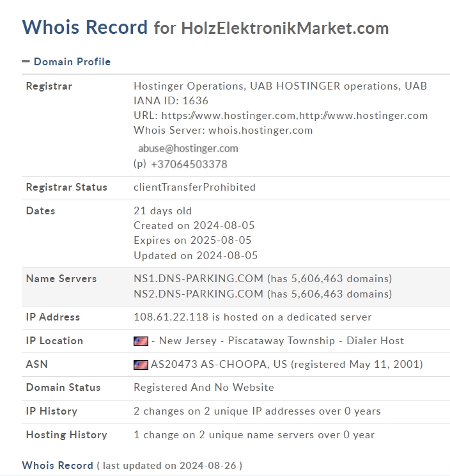Collapse the Domain Profile section

click(66, 61)
